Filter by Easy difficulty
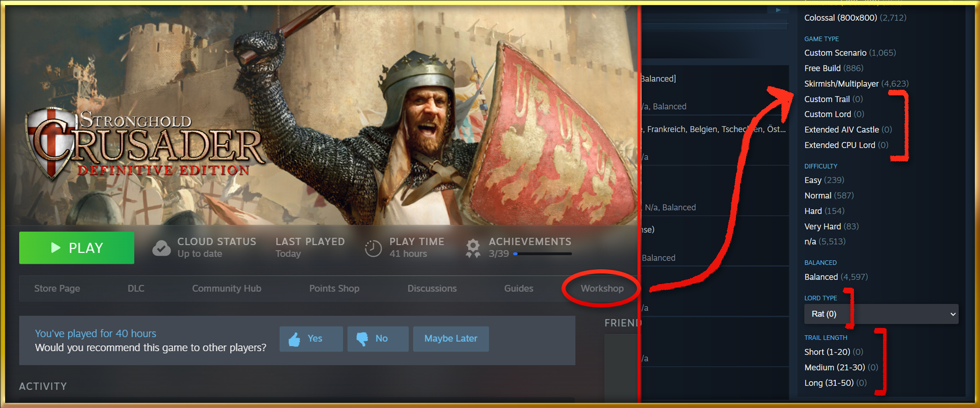Image resolution: width=980 pixels, height=408 pixels. click(x=824, y=180)
